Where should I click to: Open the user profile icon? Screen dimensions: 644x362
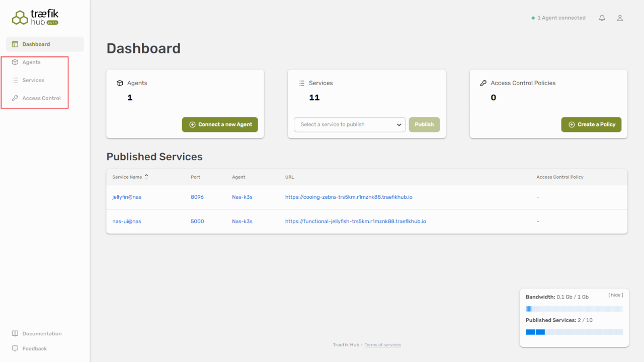620,18
